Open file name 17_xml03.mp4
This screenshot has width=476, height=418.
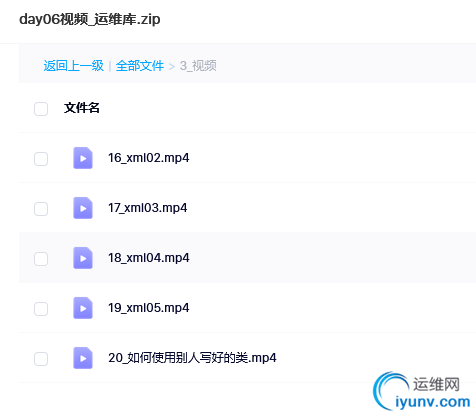point(148,208)
